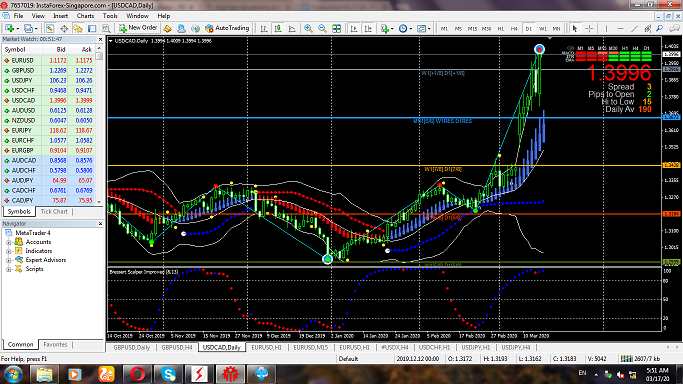The height and width of the screenshot is (384, 683).
Task: Toggle Auto Scroll chart icon
Action: [x=354, y=28]
